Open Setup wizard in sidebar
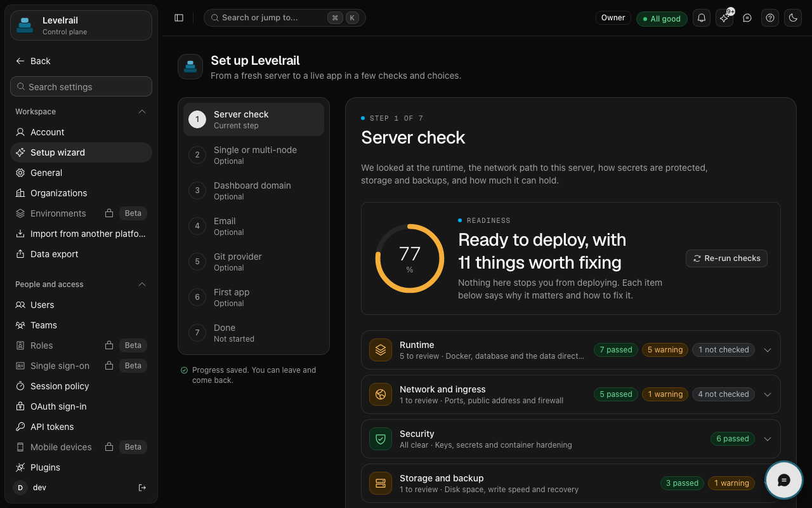This screenshot has width=812, height=508. tap(81, 152)
